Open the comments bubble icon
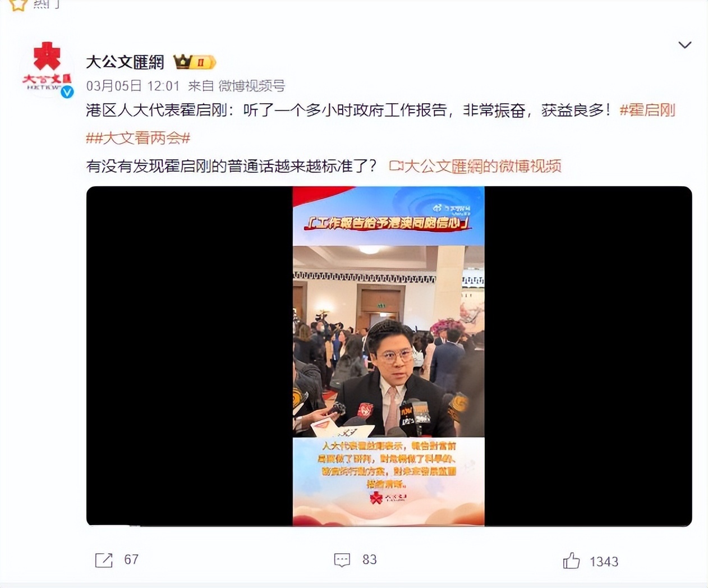This screenshot has width=708, height=588. (x=342, y=560)
